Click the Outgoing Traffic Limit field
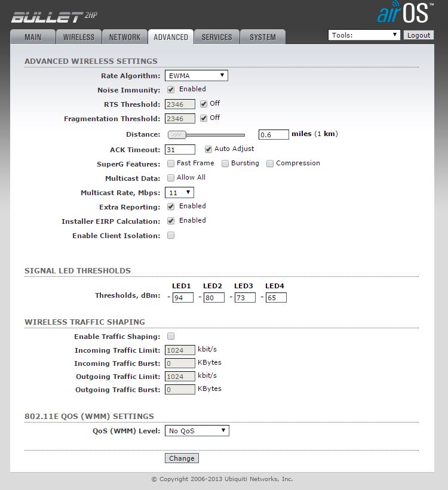The height and width of the screenshot is (490, 448). (x=180, y=376)
